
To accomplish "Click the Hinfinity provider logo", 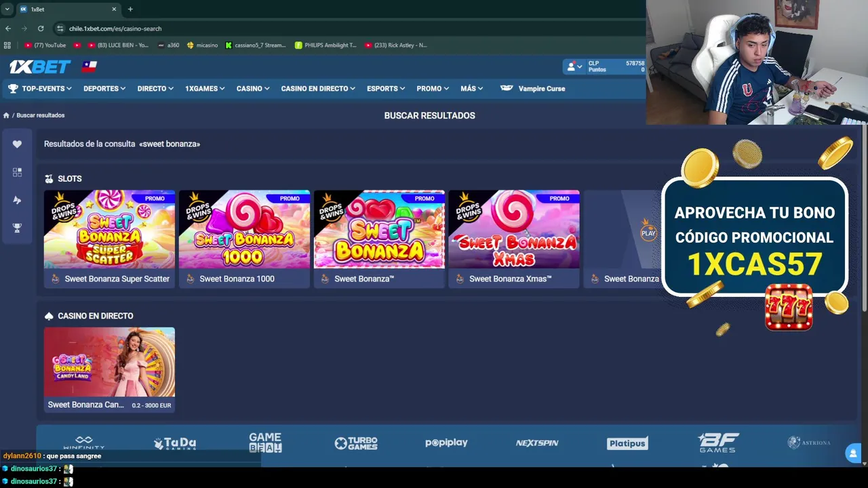I will 84,443.
